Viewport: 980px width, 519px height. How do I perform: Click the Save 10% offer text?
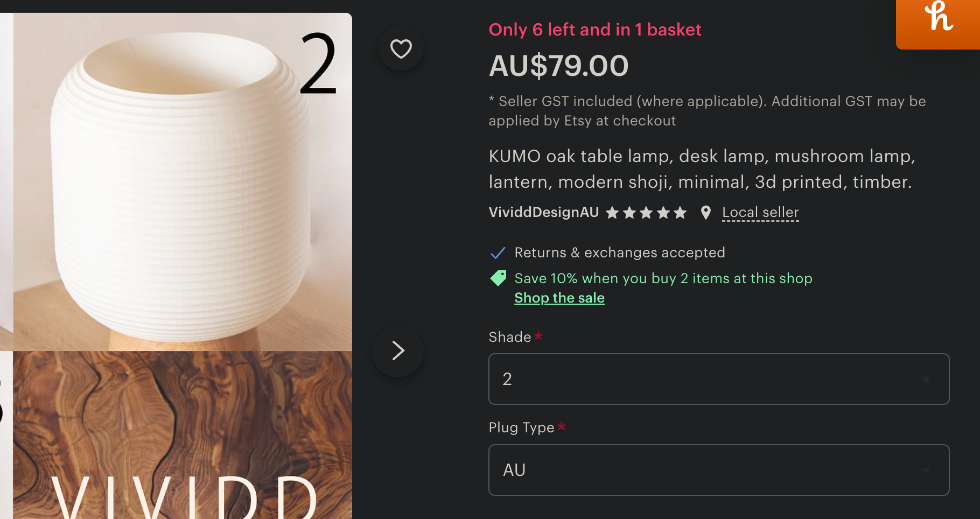tap(663, 278)
